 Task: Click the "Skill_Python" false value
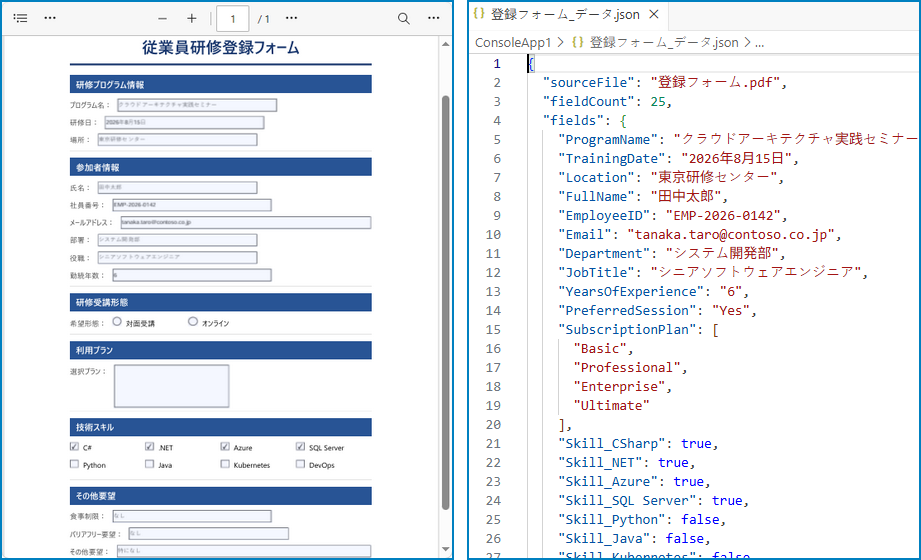pyautogui.click(x=700, y=519)
